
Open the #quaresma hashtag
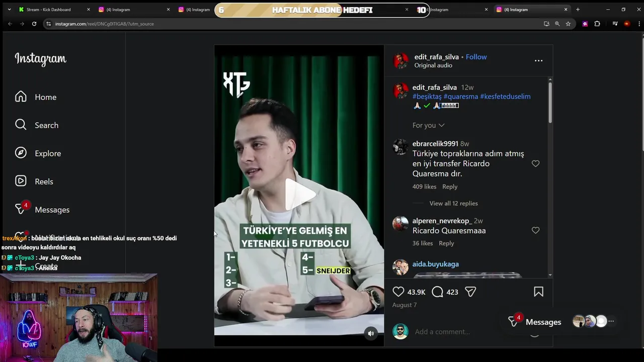[461, 97]
